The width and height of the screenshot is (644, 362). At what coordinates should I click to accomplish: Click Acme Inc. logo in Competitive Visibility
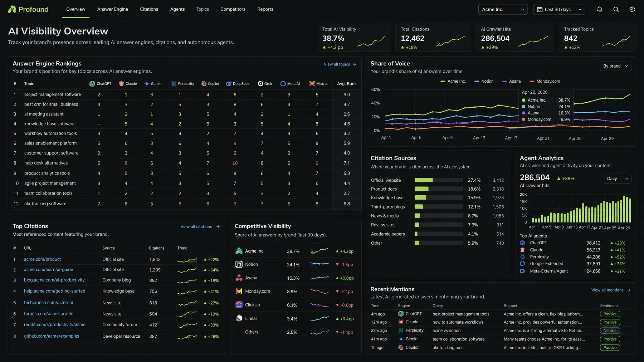pyautogui.click(x=239, y=251)
